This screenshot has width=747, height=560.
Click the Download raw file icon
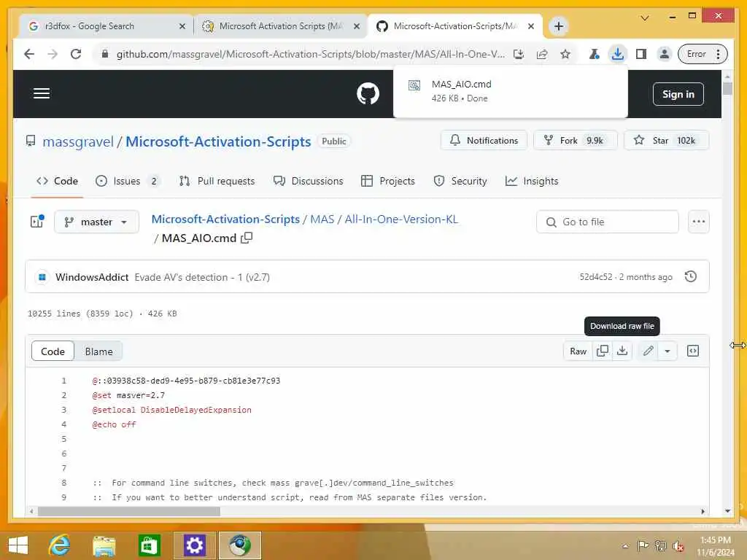pos(622,351)
